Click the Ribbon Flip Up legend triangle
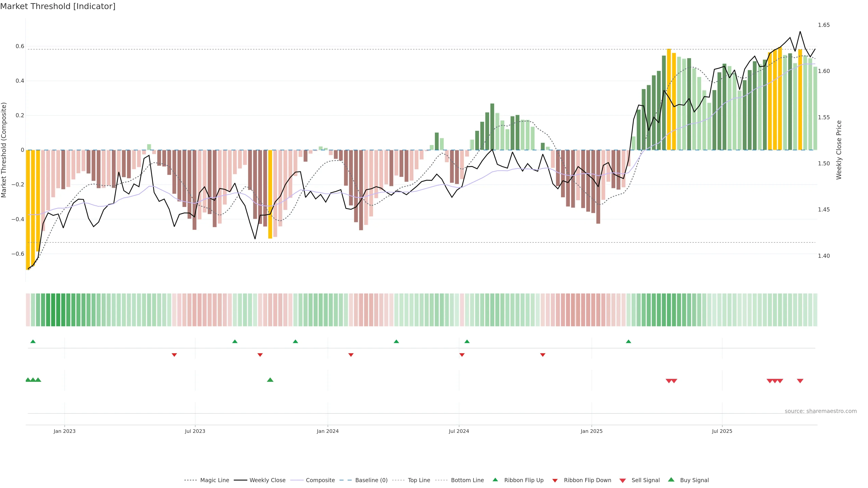This screenshot has height=488, width=868. (x=495, y=480)
